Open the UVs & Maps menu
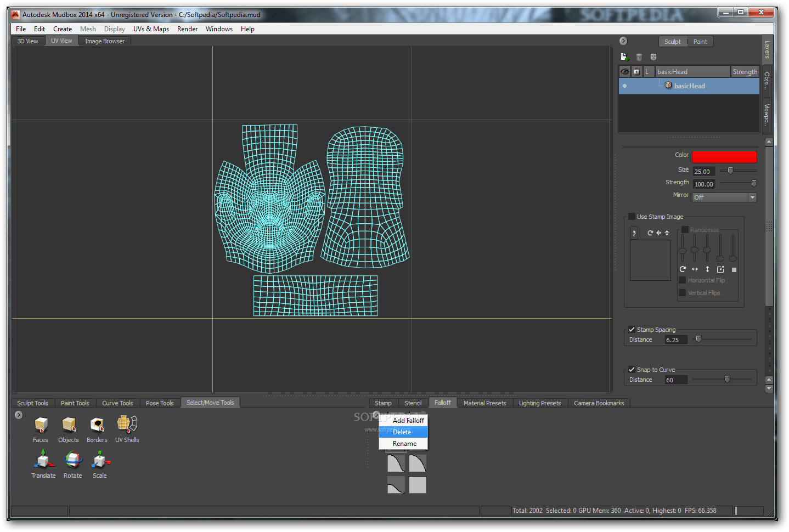Viewport: 789px width, 532px height. 151,29
